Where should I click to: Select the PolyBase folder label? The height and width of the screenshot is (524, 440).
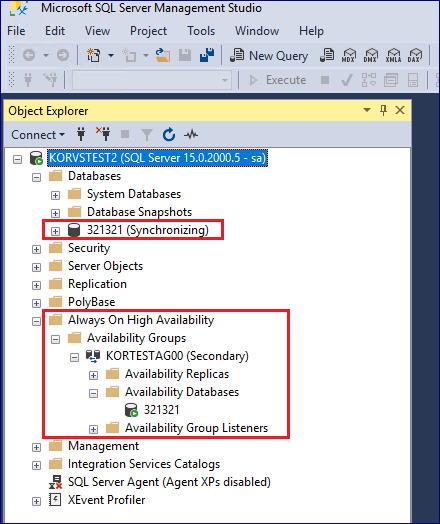92,302
